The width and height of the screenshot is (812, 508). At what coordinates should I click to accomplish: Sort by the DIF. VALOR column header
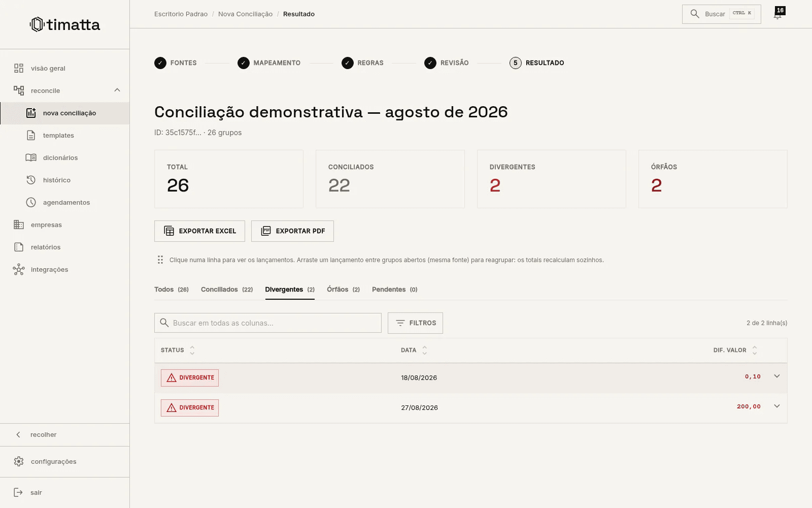coord(735,350)
